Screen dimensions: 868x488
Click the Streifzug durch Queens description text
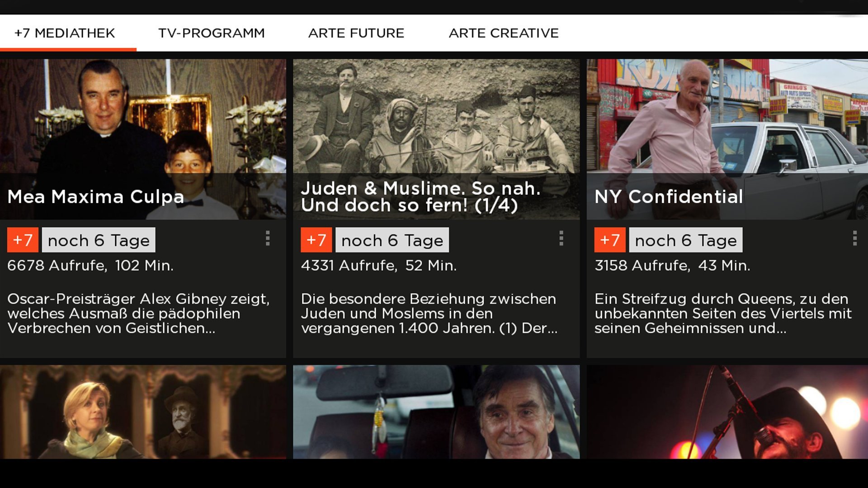(x=722, y=313)
